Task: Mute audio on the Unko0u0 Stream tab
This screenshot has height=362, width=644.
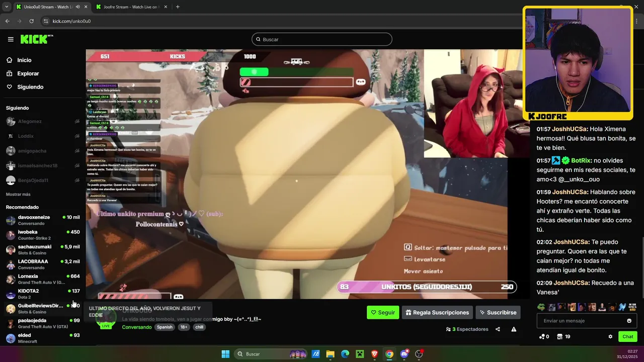Action: 77,7
